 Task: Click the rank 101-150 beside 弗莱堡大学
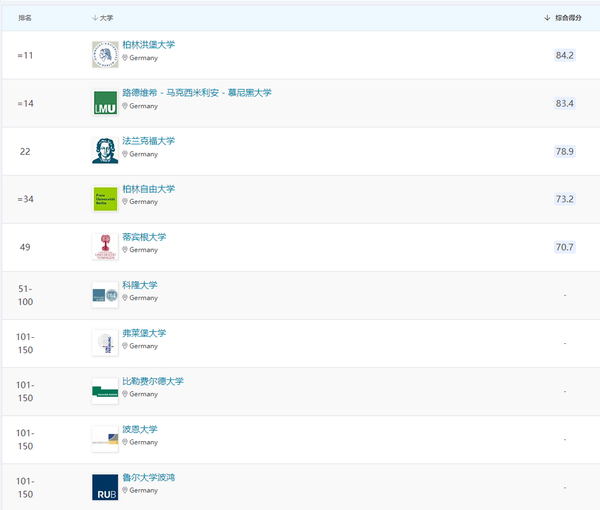coord(25,343)
